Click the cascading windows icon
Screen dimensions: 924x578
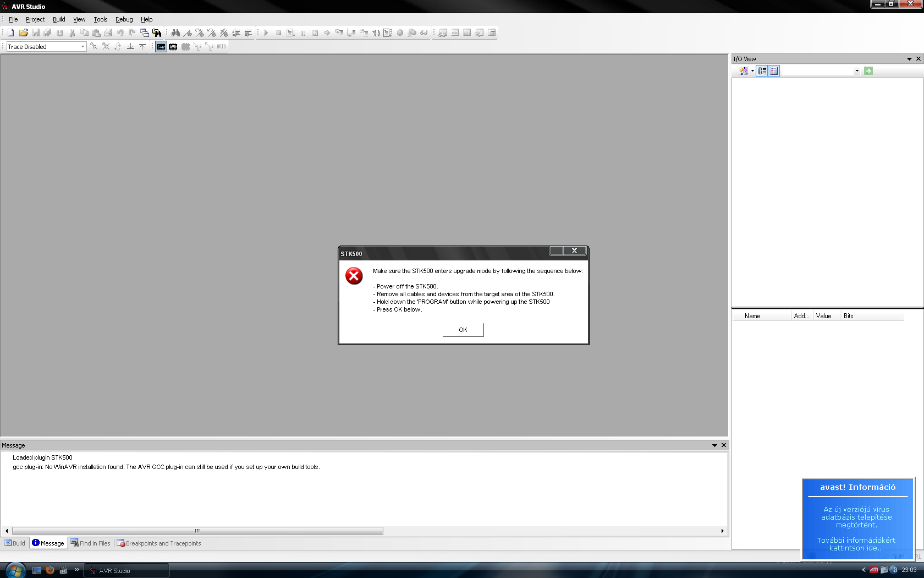(x=144, y=33)
